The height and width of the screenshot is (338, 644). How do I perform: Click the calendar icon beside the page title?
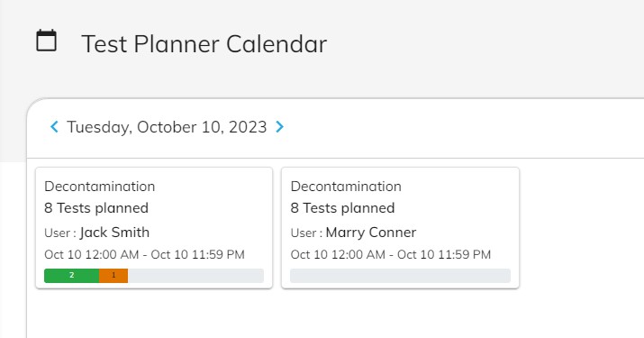coord(47,41)
